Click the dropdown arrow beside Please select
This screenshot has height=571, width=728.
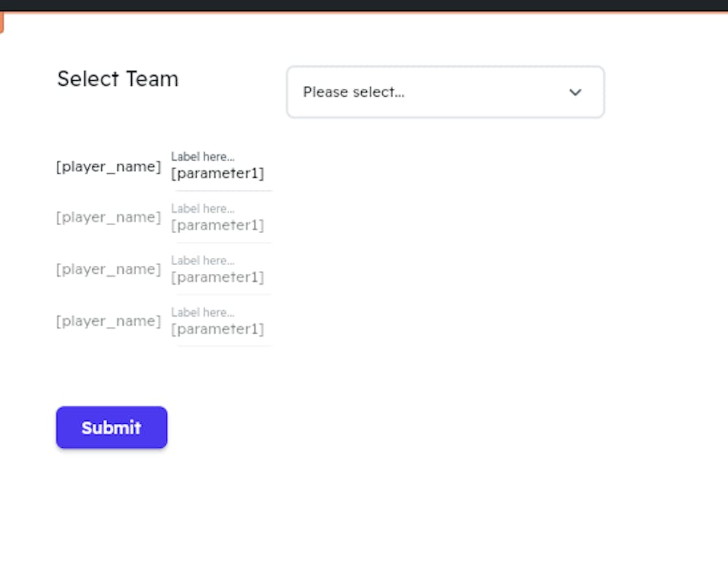pyautogui.click(x=575, y=92)
